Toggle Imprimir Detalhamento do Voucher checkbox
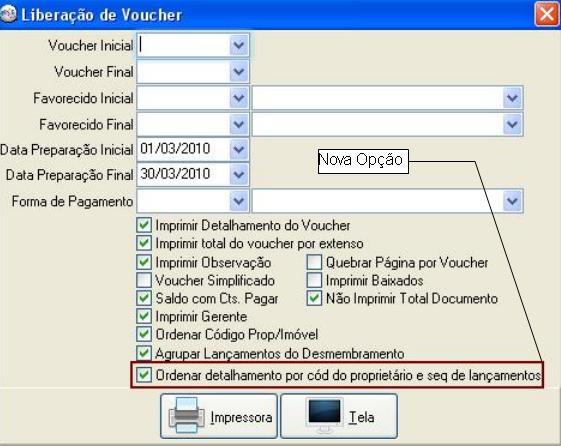Viewport: 561px width, 446px height. pyautogui.click(x=144, y=225)
